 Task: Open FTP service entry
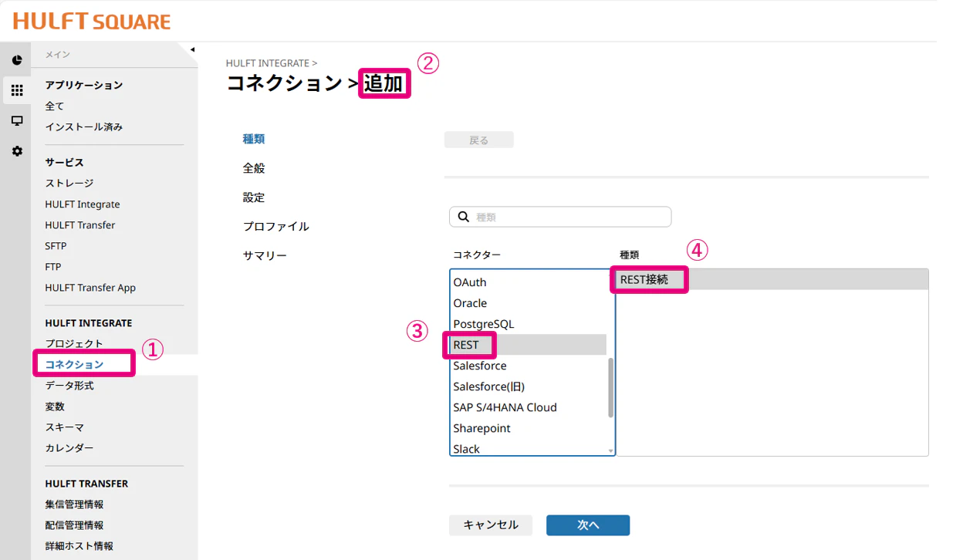click(53, 267)
